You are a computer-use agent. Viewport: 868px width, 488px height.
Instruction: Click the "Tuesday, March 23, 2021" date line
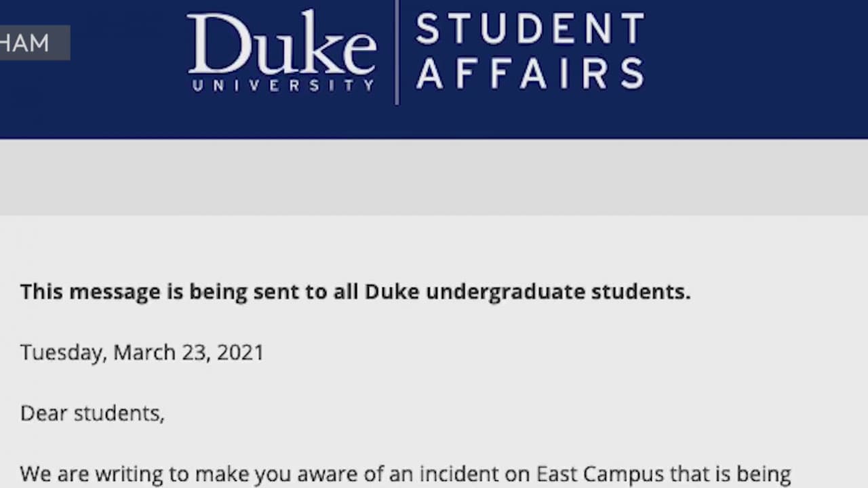(x=142, y=352)
